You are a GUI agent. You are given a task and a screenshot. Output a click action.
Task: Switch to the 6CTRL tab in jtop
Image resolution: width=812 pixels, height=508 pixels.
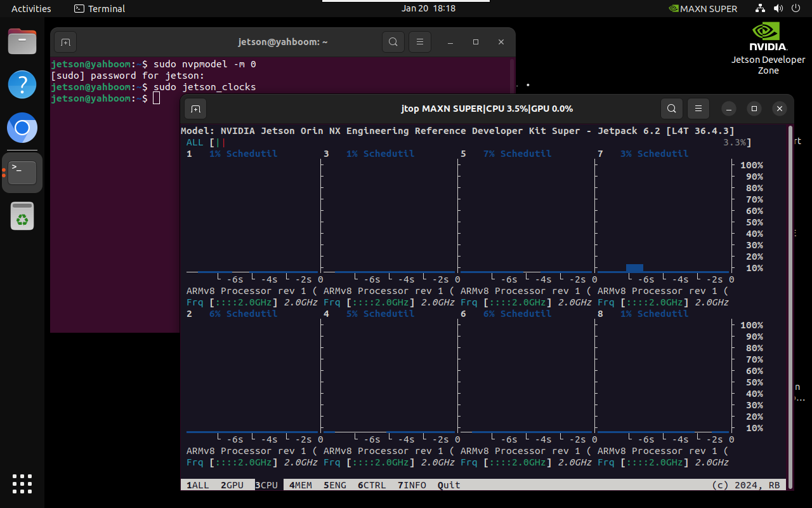372,485
